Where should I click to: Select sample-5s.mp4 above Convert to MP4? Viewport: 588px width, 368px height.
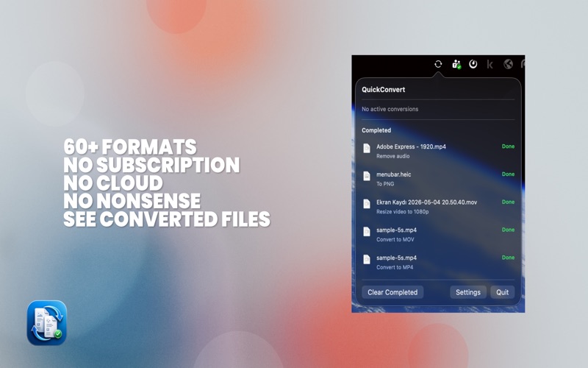[x=396, y=258]
